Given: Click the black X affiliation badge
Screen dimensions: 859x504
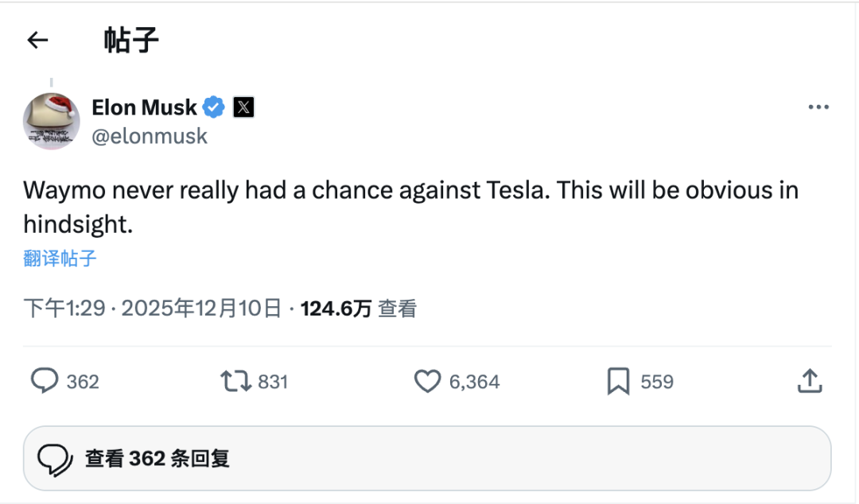Looking at the screenshot, I should 243,107.
